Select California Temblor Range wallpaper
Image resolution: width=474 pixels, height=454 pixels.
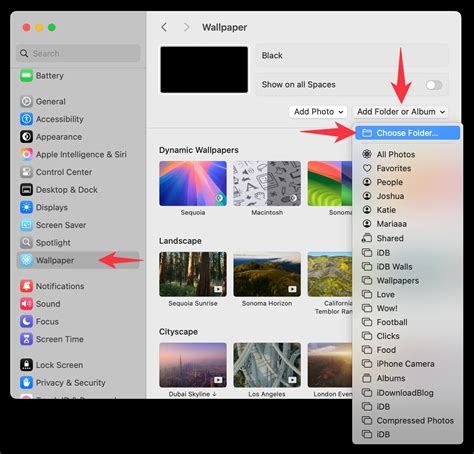point(330,274)
